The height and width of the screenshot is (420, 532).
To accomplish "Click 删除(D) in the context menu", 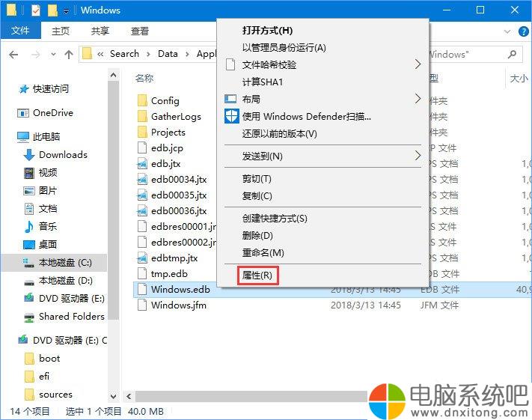I will (x=257, y=235).
